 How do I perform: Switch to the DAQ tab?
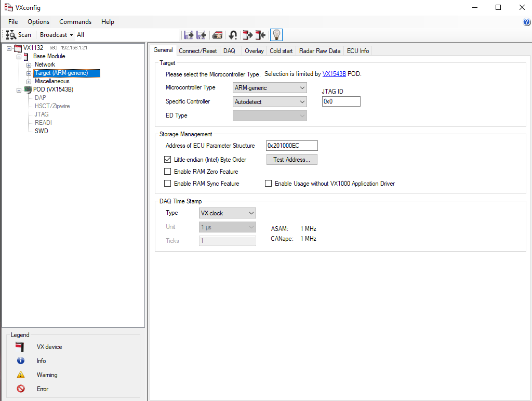[x=229, y=51]
